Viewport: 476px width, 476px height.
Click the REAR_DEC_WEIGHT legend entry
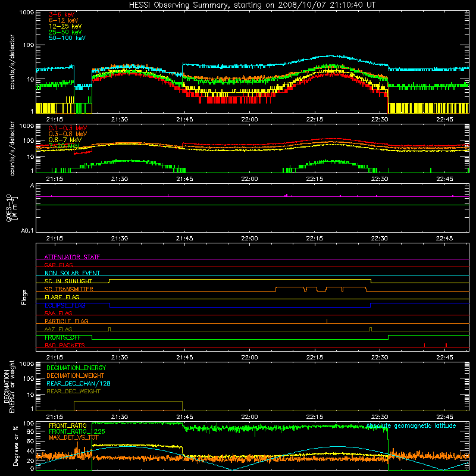pyautogui.click(x=73, y=392)
